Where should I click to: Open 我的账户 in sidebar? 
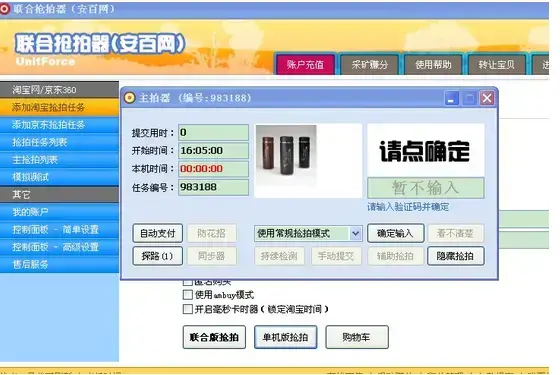(59, 212)
